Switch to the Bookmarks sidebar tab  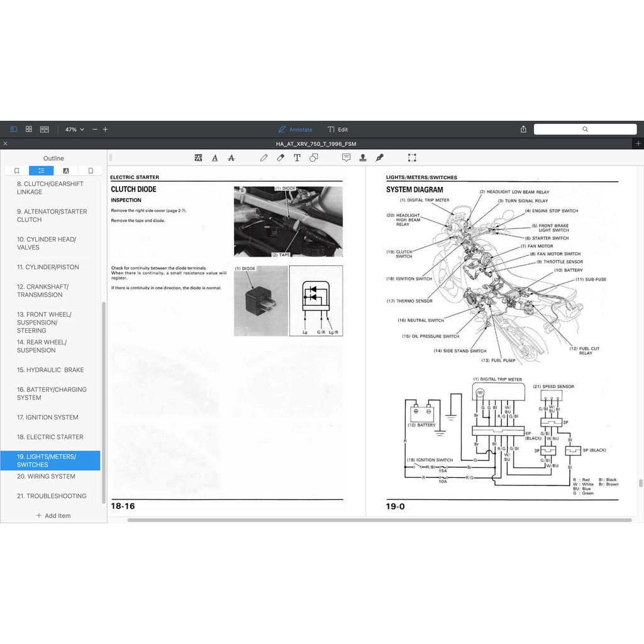tap(16, 170)
